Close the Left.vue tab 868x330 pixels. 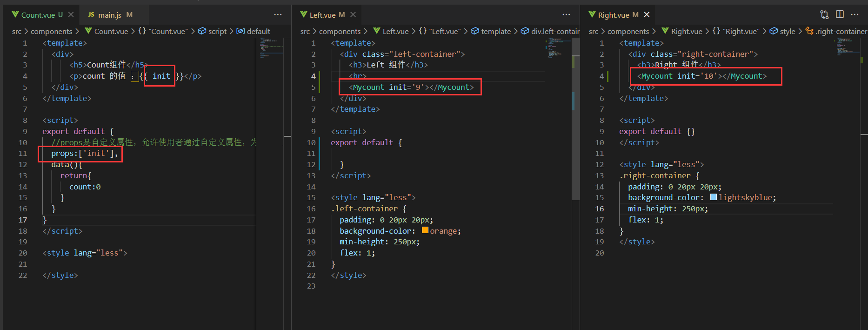353,15
